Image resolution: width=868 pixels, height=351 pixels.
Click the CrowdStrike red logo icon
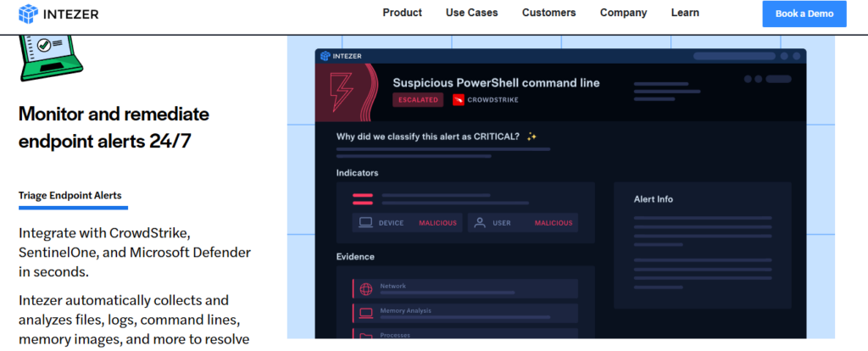point(459,100)
